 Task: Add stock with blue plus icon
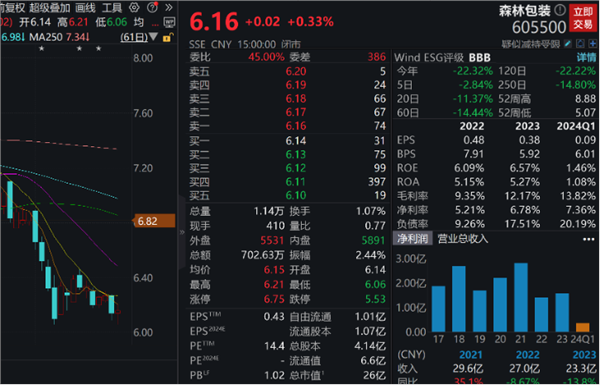click(593, 44)
